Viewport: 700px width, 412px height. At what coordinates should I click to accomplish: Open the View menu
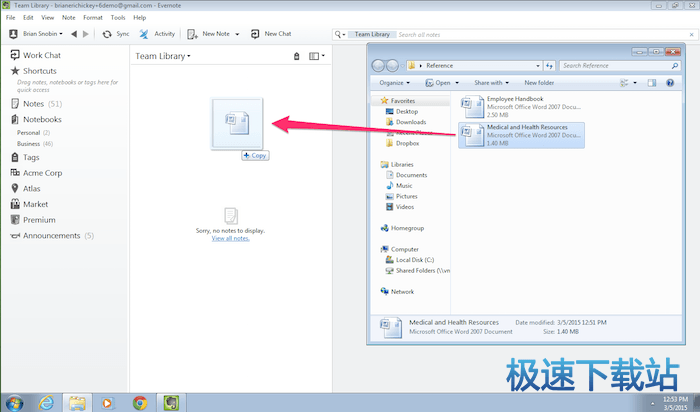(x=47, y=17)
